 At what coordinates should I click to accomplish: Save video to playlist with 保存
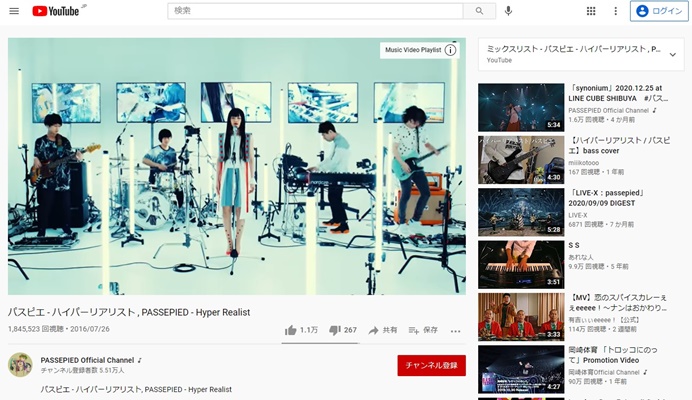[423, 330]
